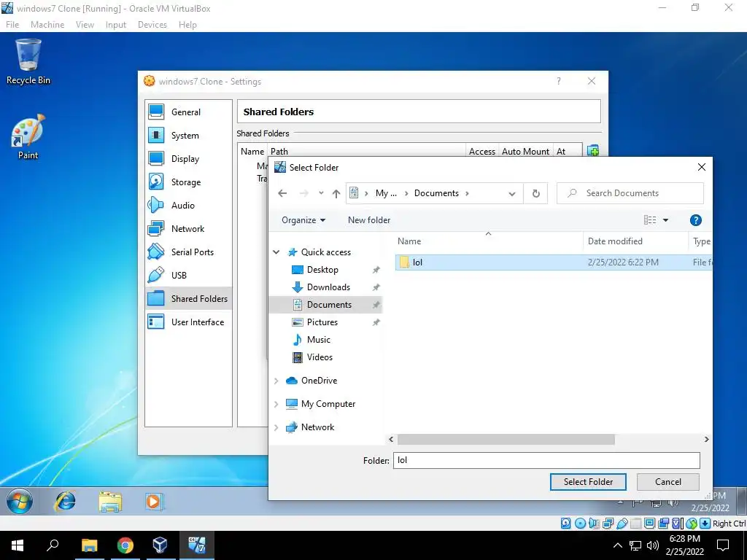747x560 pixels.
Task: Open File Explorer from the host taskbar
Action: tap(90, 545)
